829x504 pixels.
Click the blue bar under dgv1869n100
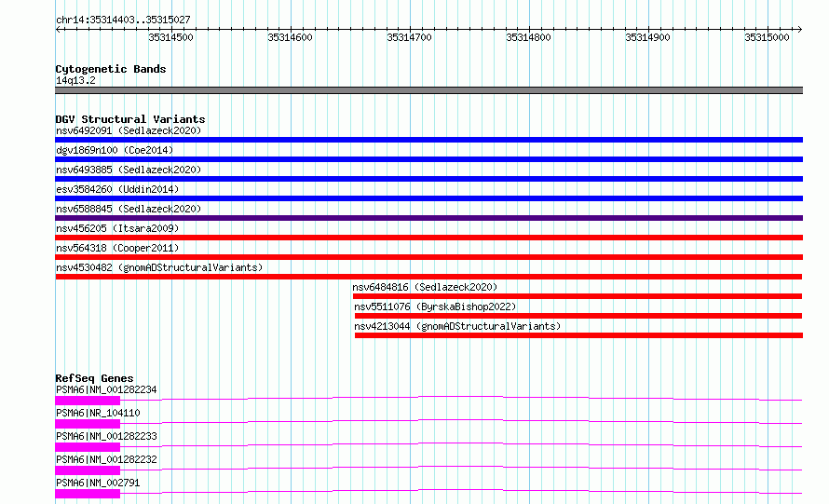428,159
